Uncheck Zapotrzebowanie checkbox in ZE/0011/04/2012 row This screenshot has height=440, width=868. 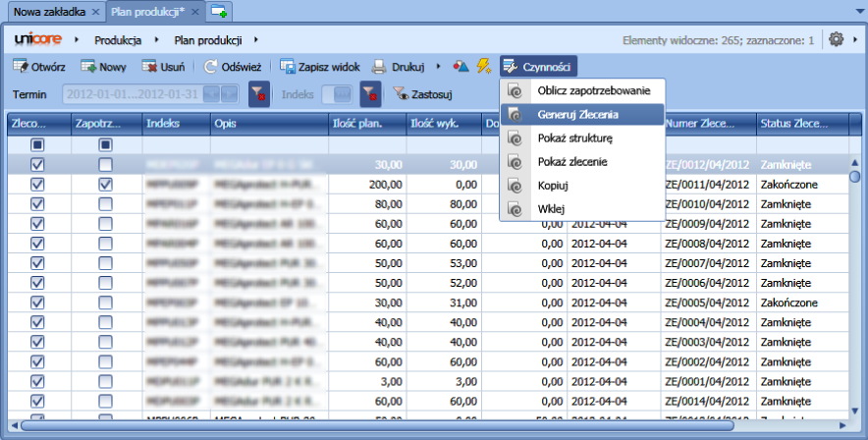pyautogui.click(x=105, y=185)
